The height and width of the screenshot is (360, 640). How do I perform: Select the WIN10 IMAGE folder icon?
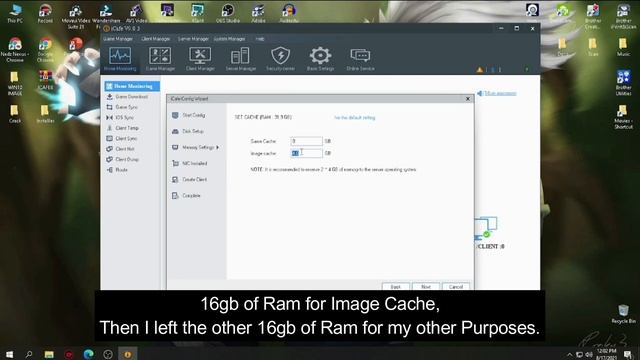pyautogui.click(x=15, y=83)
